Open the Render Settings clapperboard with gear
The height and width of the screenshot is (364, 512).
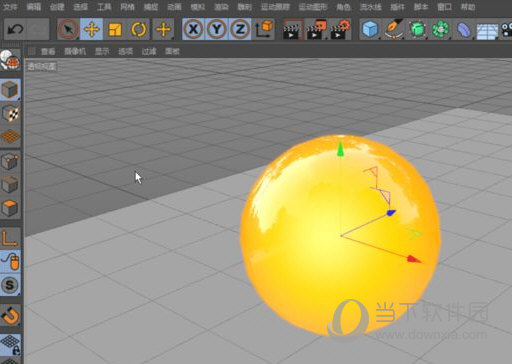point(340,30)
